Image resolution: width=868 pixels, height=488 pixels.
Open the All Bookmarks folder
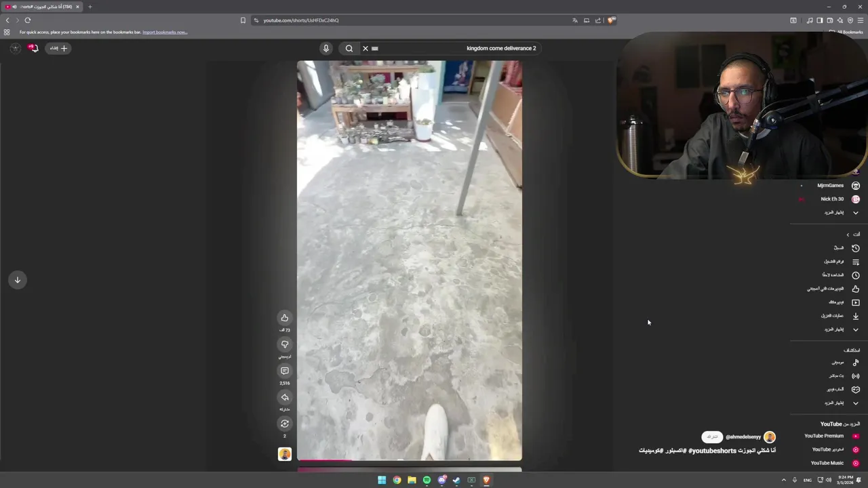(x=847, y=32)
